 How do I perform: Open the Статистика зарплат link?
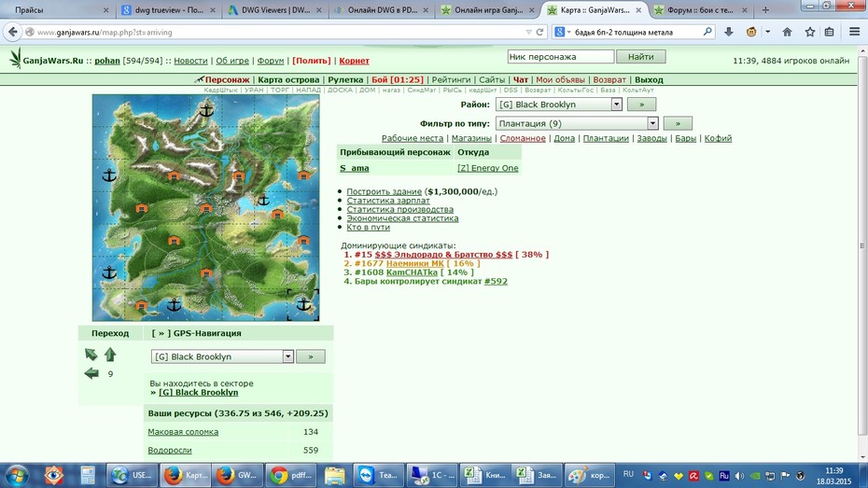click(388, 201)
